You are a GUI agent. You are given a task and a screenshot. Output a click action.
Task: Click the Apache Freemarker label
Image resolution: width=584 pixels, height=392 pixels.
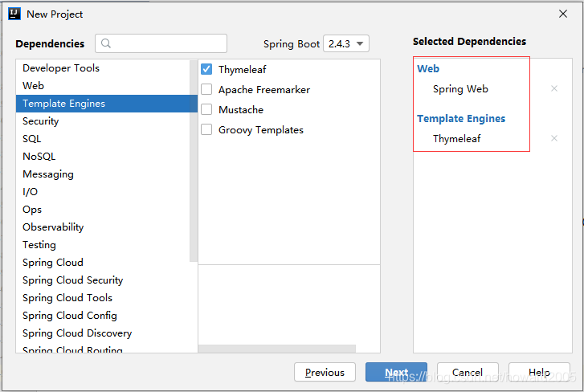click(x=264, y=90)
